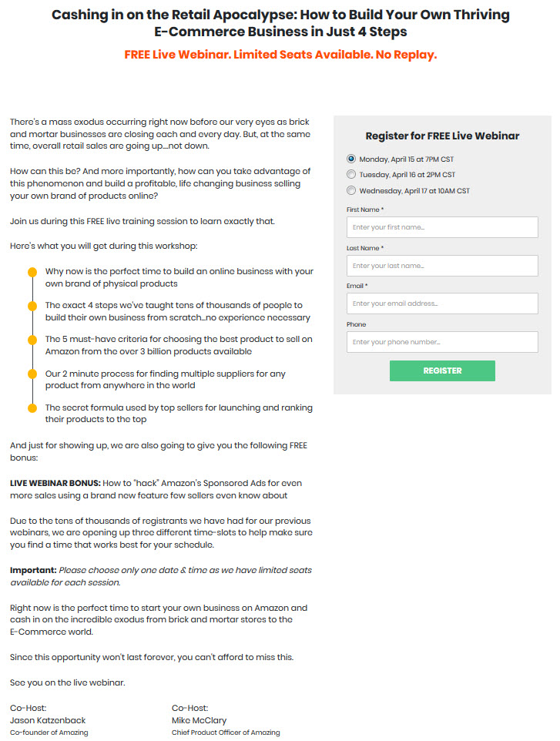Viewport: 560px width, 741px height.
Task: Click the First Name input field
Action: [442, 227]
